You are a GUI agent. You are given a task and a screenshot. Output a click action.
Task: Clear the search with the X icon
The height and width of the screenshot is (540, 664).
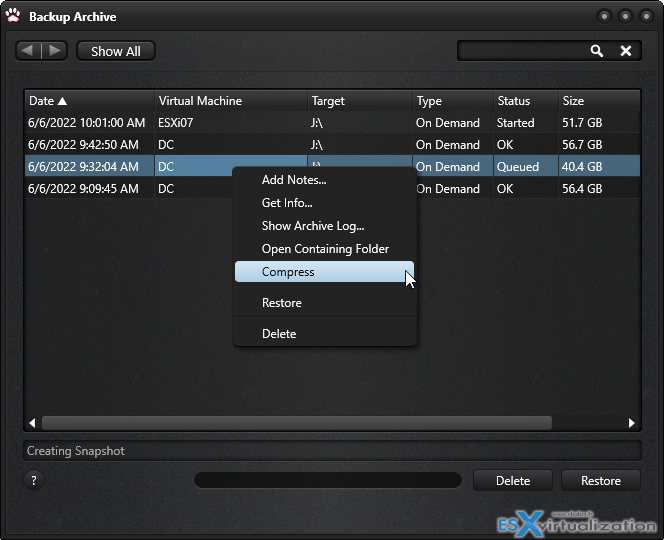pyautogui.click(x=625, y=51)
